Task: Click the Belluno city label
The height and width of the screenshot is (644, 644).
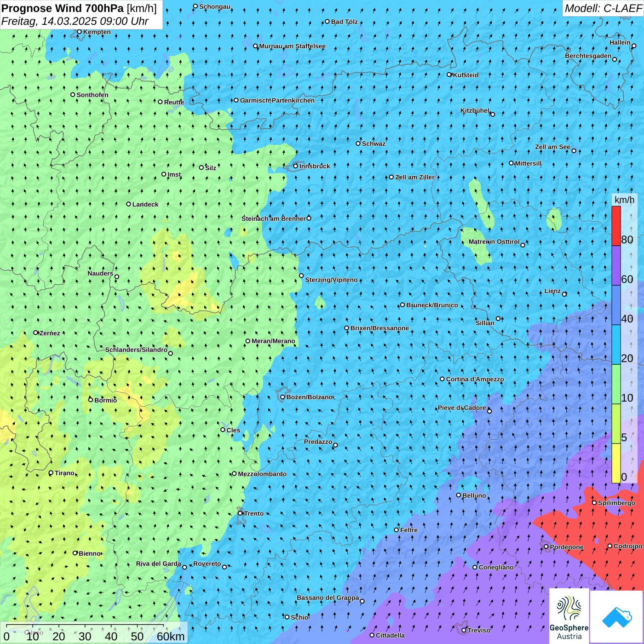Action: 474,495
